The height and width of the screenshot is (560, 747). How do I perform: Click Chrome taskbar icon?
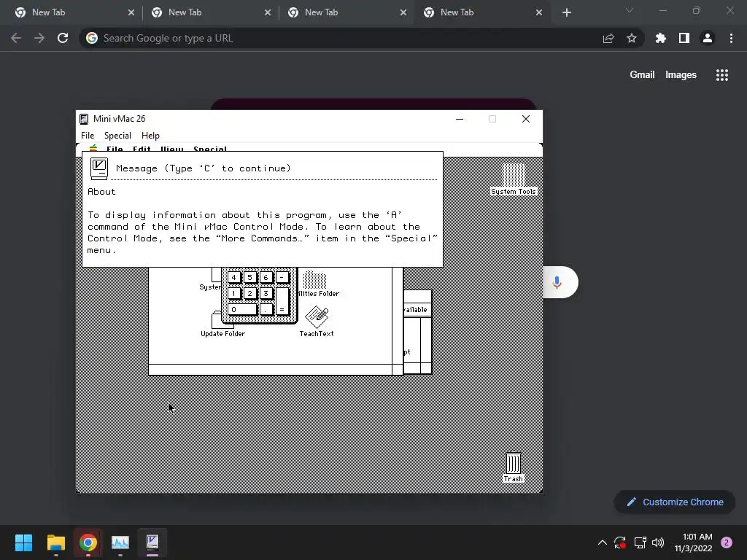[x=88, y=542]
